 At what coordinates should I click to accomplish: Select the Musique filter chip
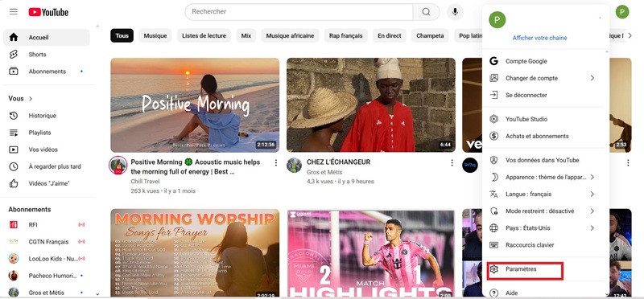[155, 35]
